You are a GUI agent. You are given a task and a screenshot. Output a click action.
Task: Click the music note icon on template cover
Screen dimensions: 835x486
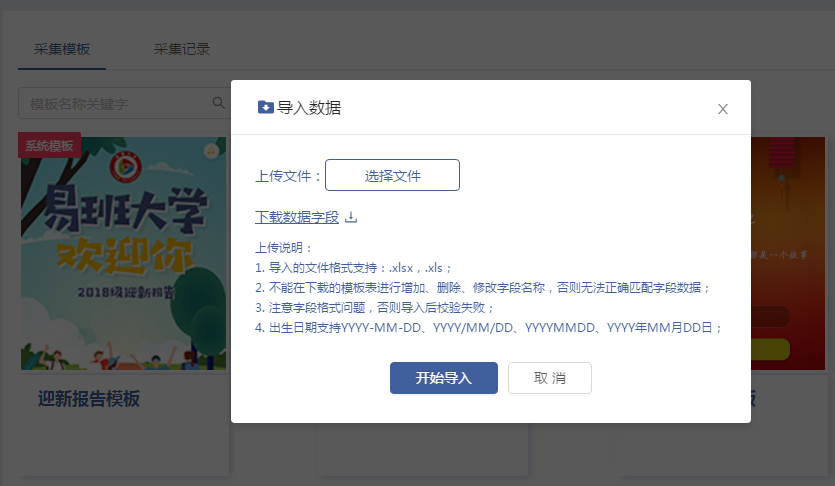tap(211, 152)
